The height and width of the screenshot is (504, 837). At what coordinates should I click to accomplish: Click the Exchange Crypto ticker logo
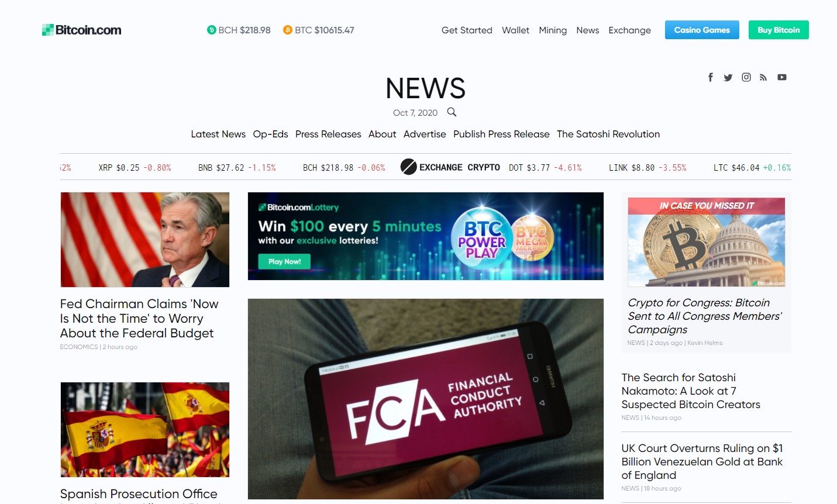tap(450, 167)
